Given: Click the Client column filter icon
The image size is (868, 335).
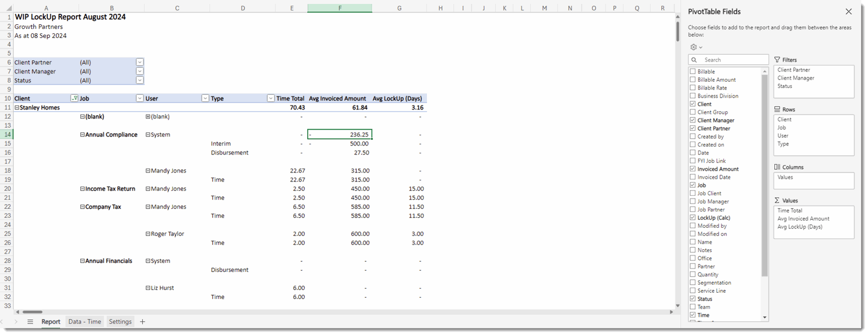Looking at the screenshot, I should click(74, 98).
